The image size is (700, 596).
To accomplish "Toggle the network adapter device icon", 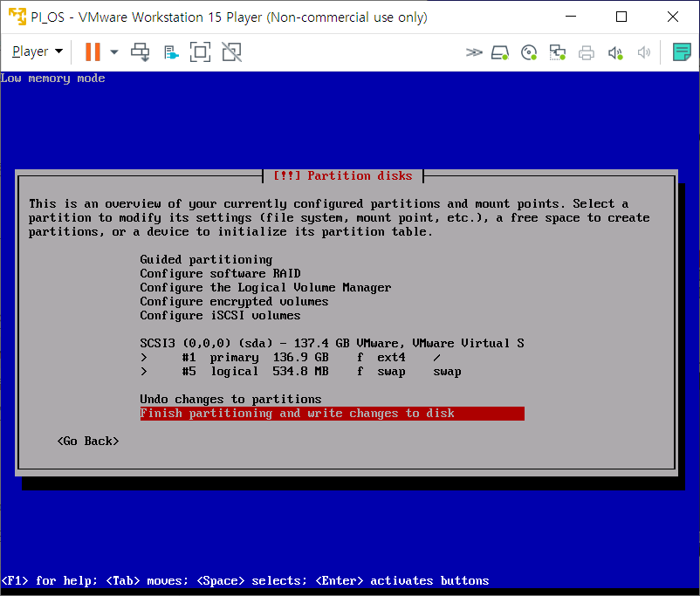I will (x=557, y=52).
